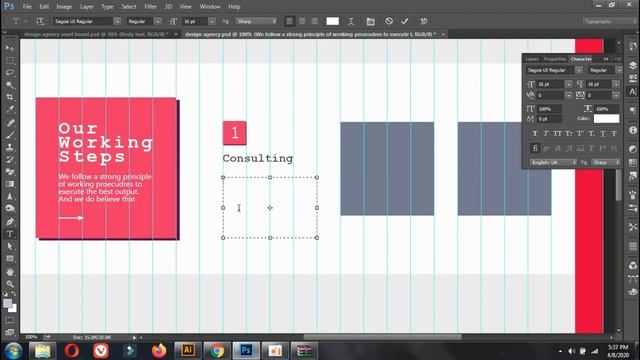Select the Brush tool

pos(10,135)
